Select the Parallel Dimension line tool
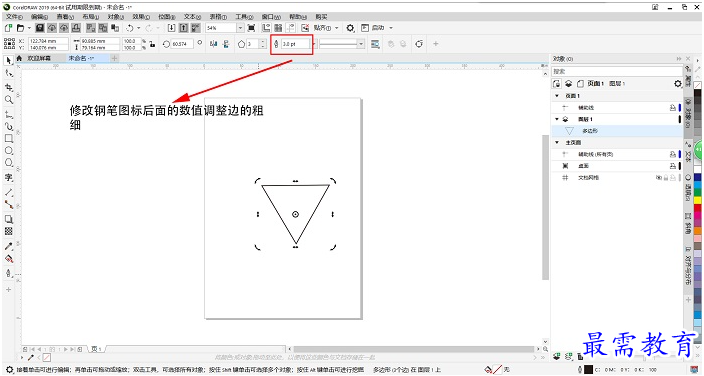The height and width of the screenshot is (376, 704). point(9,192)
